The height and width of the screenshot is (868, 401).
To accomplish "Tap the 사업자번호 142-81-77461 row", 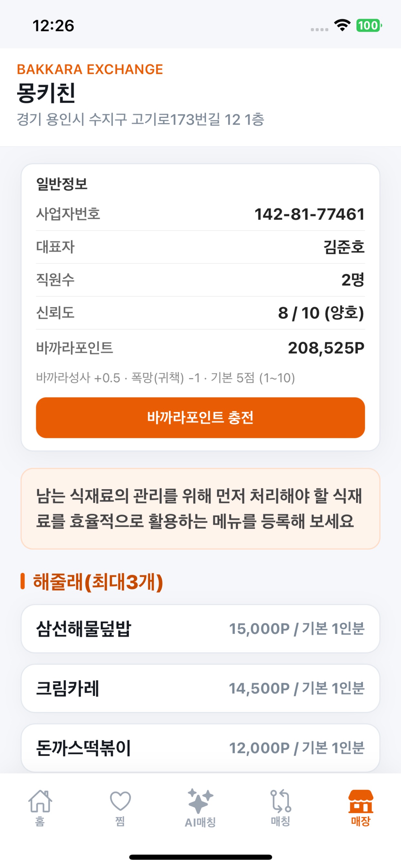I will click(x=200, y=214).
